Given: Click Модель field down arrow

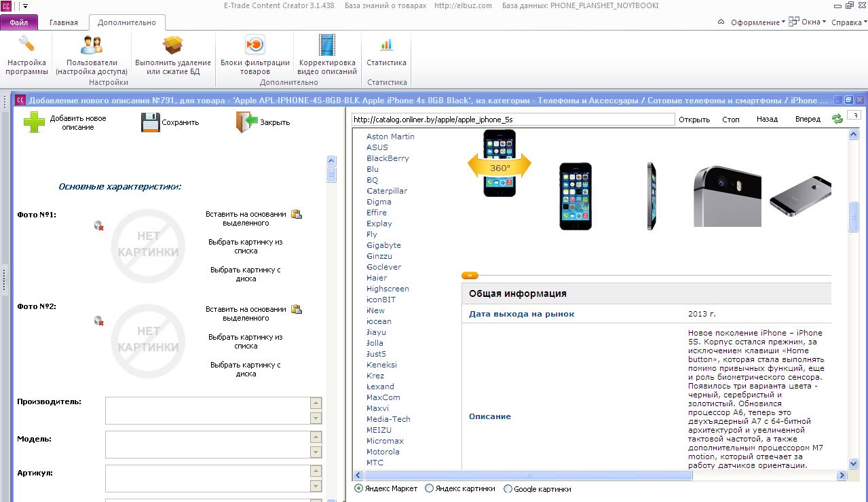Looking at the screenshot, I should 316,452.
